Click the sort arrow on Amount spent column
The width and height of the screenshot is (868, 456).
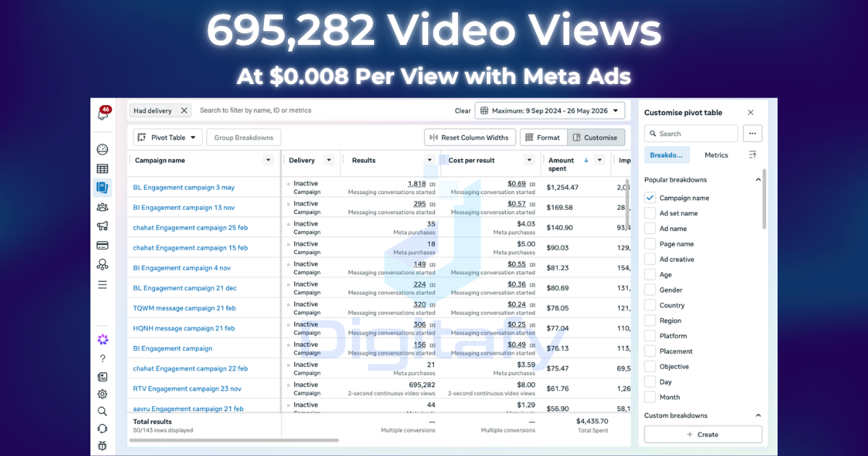point(586,160)
